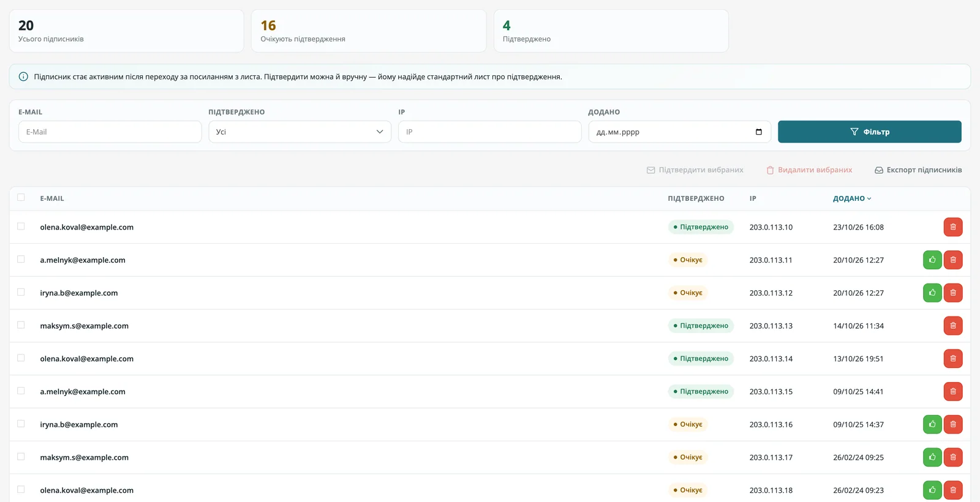This screenshot has width=980, height=502.
Task: Check the row with IP 203.0.113.13
Action: (21, 325)
